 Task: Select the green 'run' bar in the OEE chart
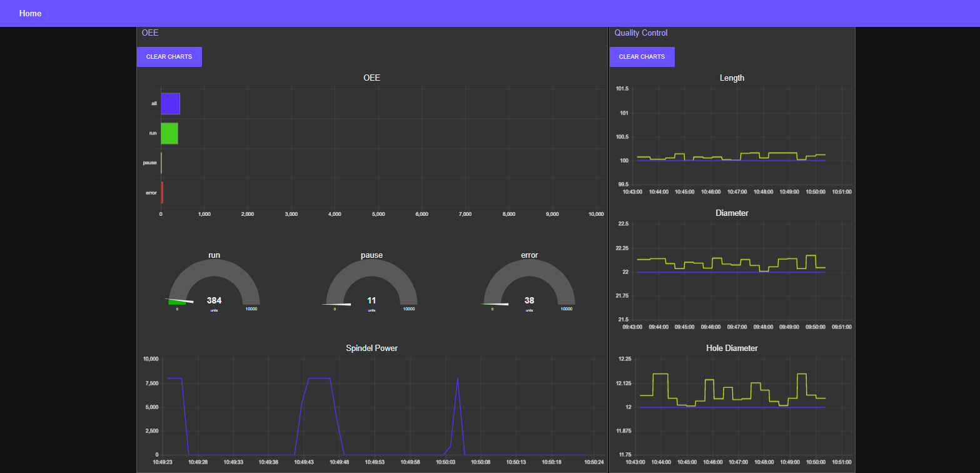[169, 133]
